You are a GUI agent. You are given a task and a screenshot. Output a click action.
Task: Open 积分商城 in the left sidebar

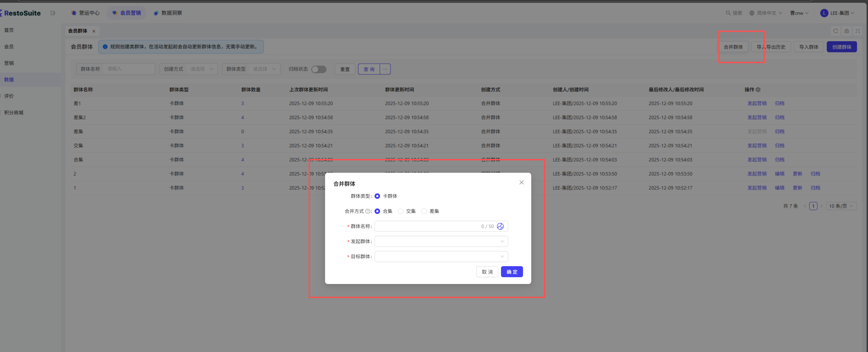pos(14,113)
